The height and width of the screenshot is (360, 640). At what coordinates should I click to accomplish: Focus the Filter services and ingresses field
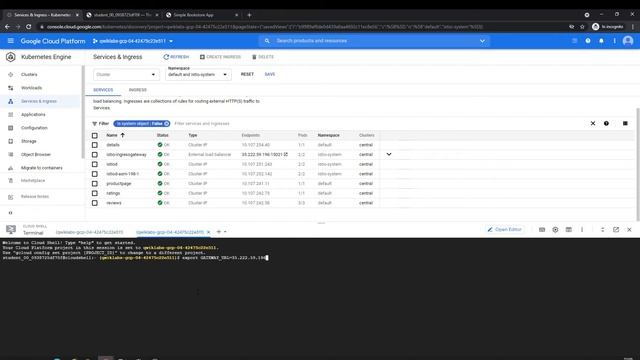click(202, 124)
